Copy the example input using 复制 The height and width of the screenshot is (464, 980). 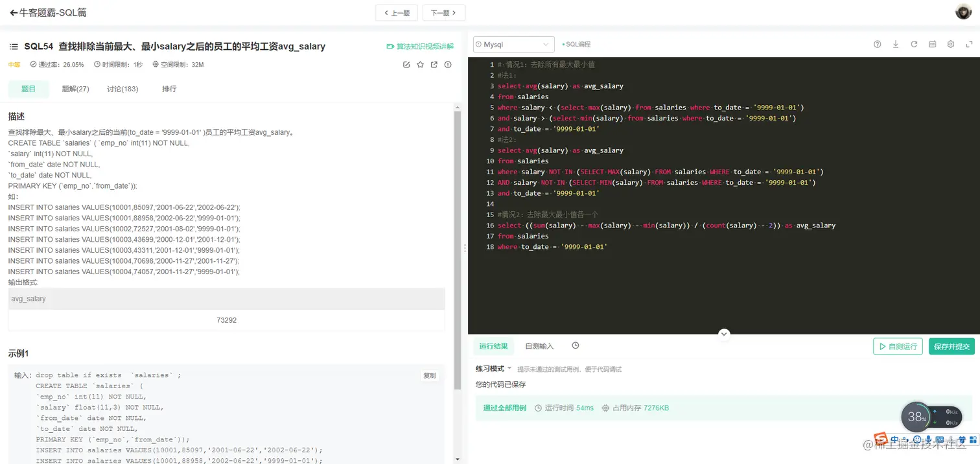tap(429, 375)
